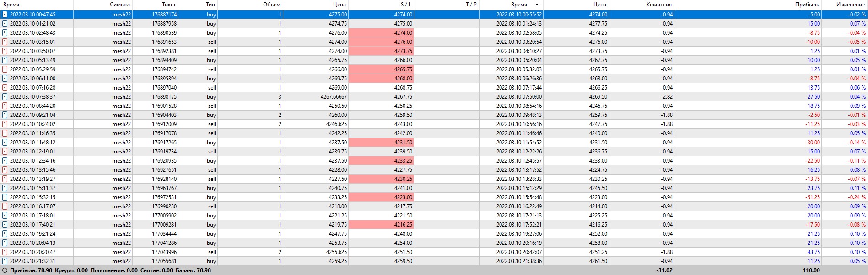This screenshot has width=868, height=275.
Task: Click the sort arrow on closing Время column
Action: (537, 5)
